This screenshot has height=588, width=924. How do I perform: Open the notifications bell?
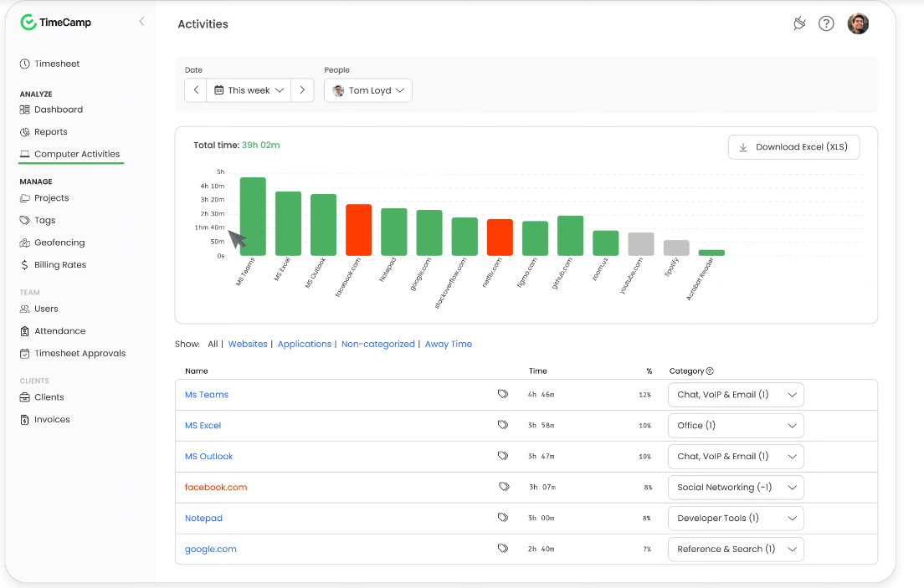click(798, 23)
